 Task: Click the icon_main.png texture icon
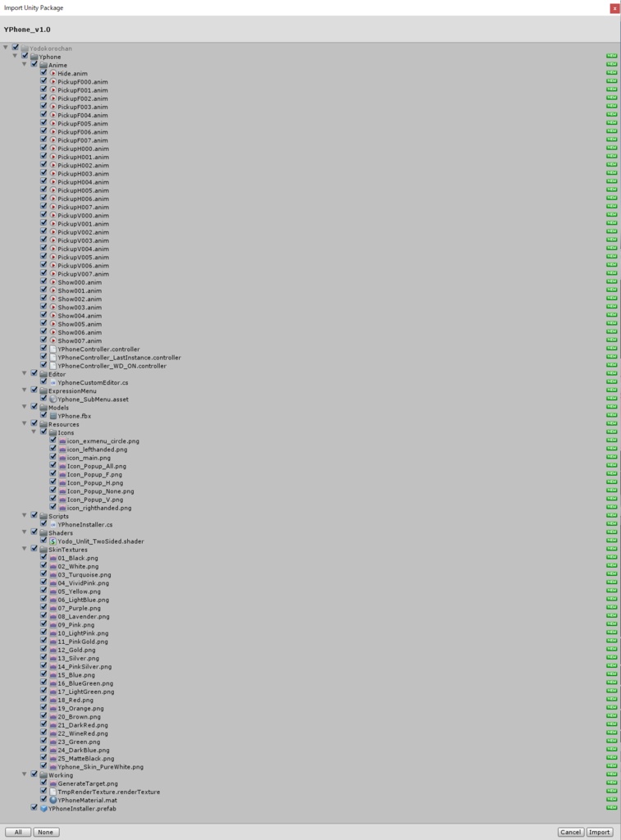pos(62,458)
